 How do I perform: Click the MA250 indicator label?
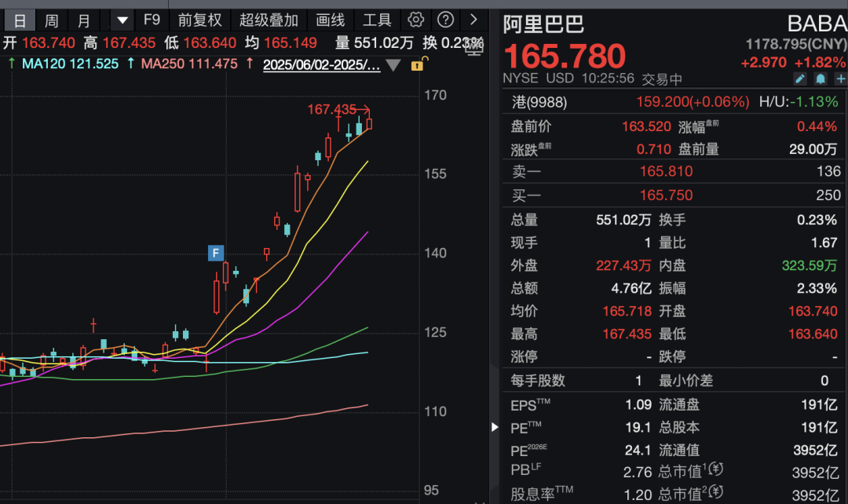(x=188, y=64)
